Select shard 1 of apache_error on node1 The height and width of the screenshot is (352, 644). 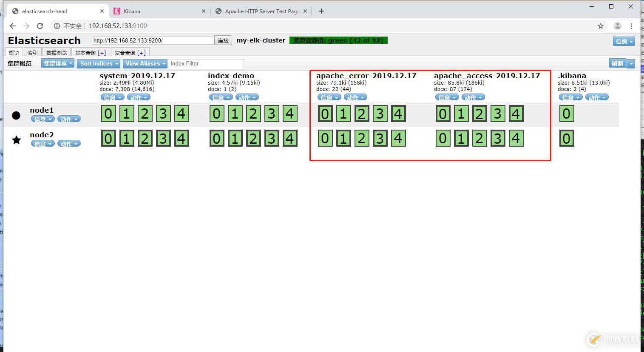click(x=343, y=114)
